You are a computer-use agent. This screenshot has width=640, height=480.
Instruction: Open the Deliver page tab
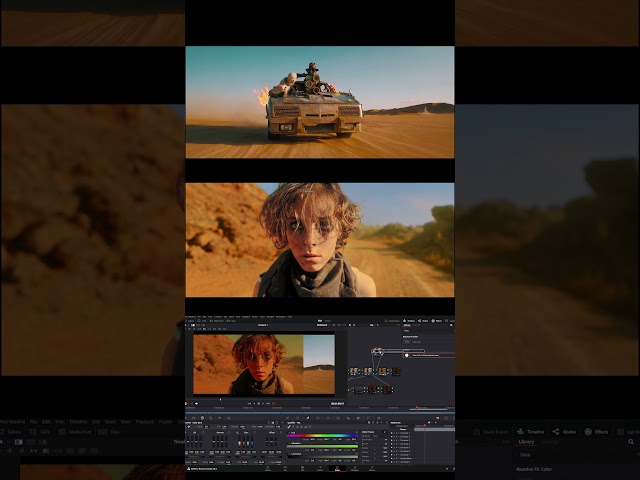[x=372, y=468]
